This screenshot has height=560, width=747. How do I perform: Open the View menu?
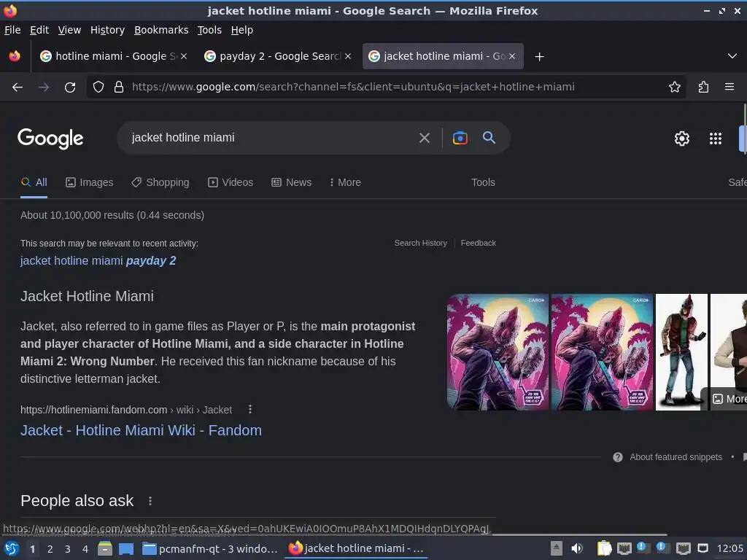tap(69, 30)
